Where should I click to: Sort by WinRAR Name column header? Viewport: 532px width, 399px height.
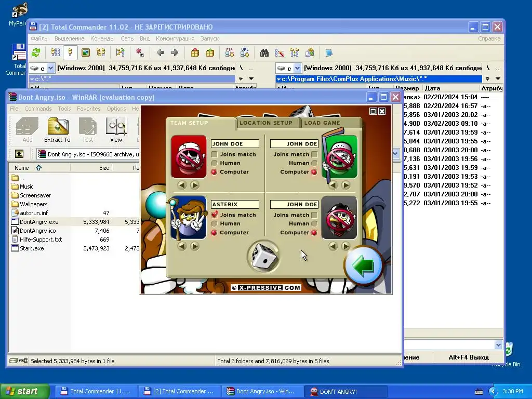tap(39, 168)
